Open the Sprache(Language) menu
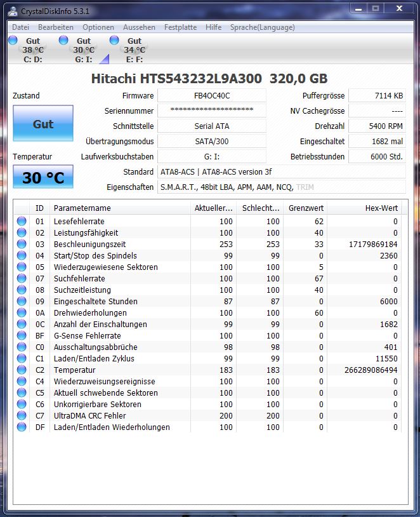The height and width of the screenshot is (517, 420). click(263, 27)
